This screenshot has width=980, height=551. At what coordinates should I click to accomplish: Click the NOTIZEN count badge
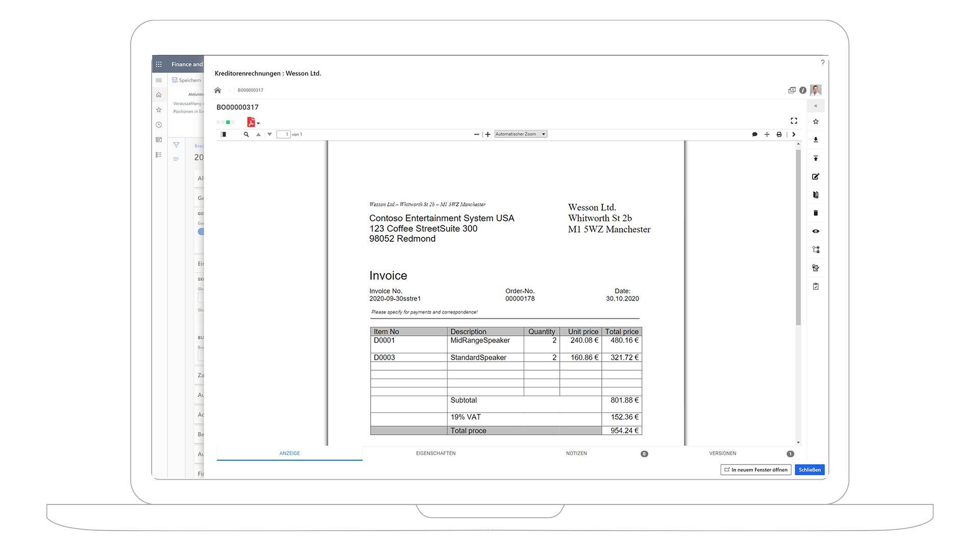[644, 454]
